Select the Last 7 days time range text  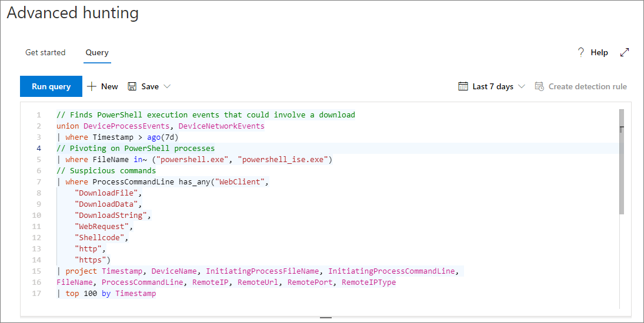[493, 86]
